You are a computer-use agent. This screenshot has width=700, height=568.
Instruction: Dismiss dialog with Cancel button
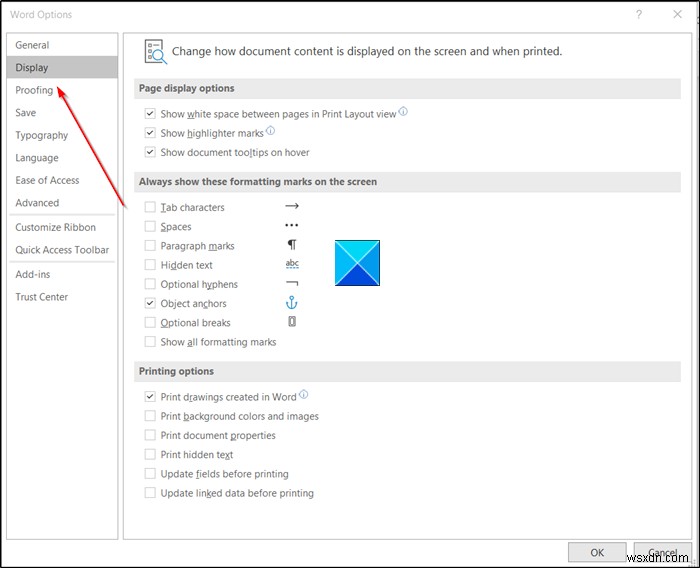point(662,552)
